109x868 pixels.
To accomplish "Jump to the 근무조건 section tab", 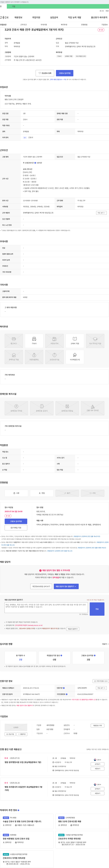I will click(24, 25).
